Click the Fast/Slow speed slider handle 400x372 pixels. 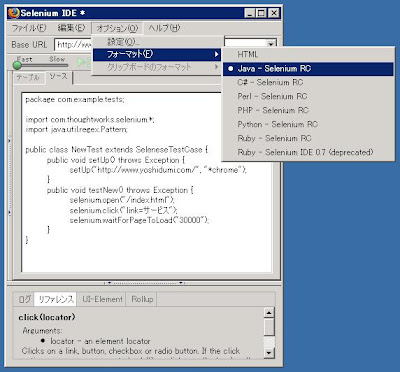(x=17, y=65)
